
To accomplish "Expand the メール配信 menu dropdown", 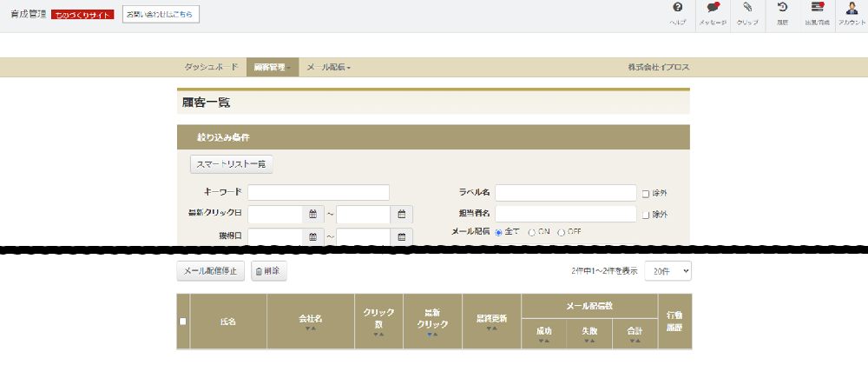I will click(x=329, y=67).
